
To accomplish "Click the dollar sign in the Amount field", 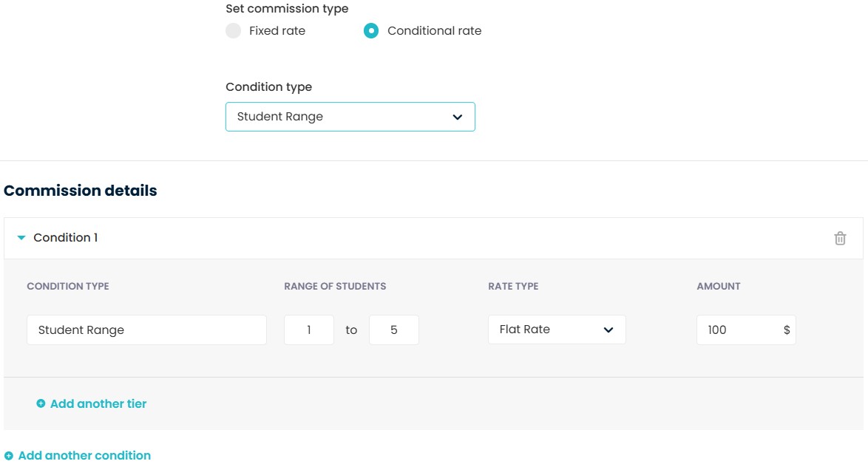I will tap(787, 330).
